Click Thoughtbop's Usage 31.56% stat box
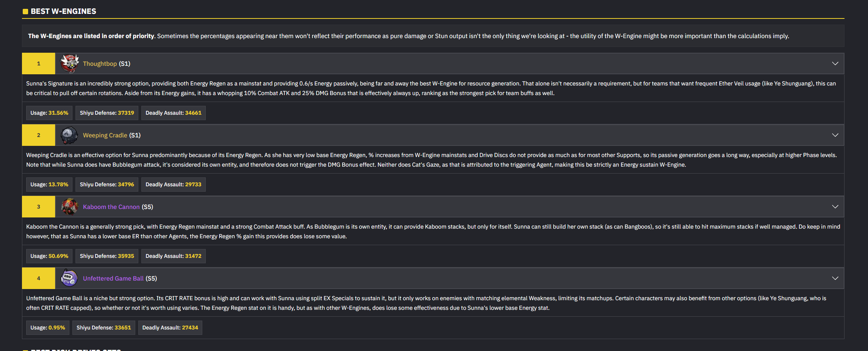Image resolution: width=868 pixels, height=351 pixels. point(49,113)
